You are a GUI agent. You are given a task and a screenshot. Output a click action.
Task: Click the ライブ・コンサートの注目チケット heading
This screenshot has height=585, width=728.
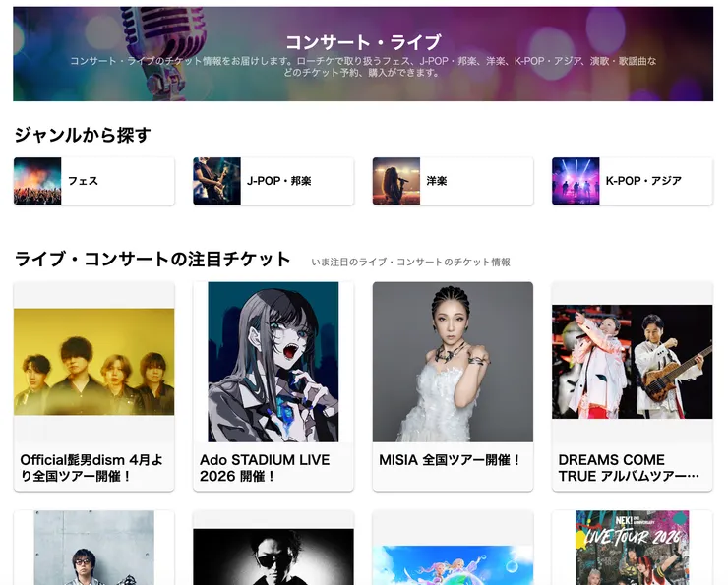coord(152,259)
